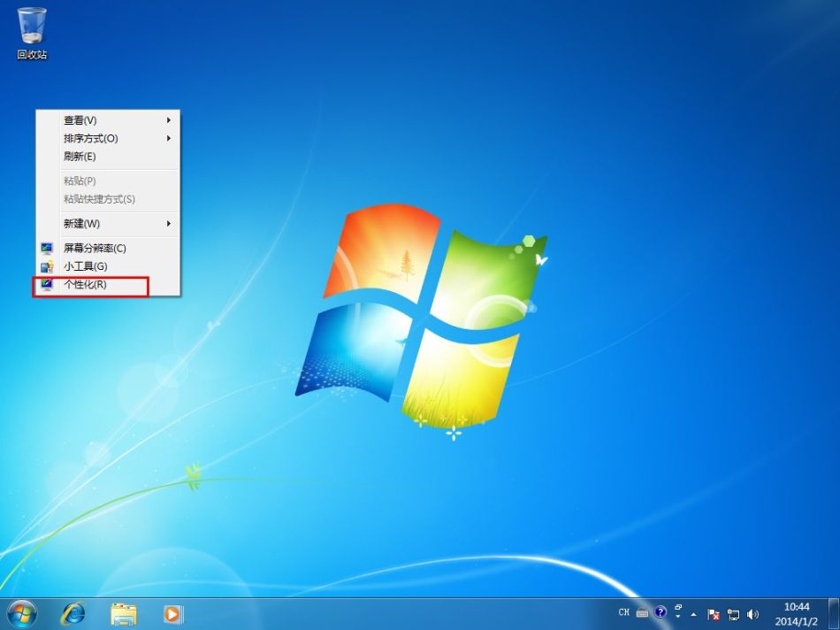This screenshot has width=840, height=630.
Task: Open the 回收站 Recycle Bin desktop icon
Action: point(32,34)
